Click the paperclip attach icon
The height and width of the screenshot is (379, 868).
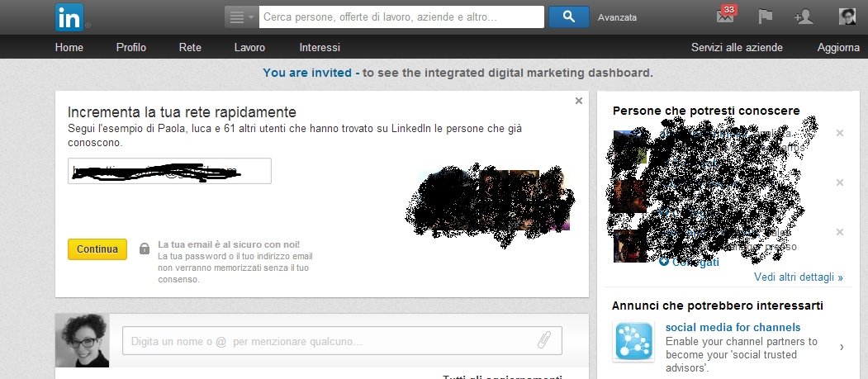[x=543, y=340]
